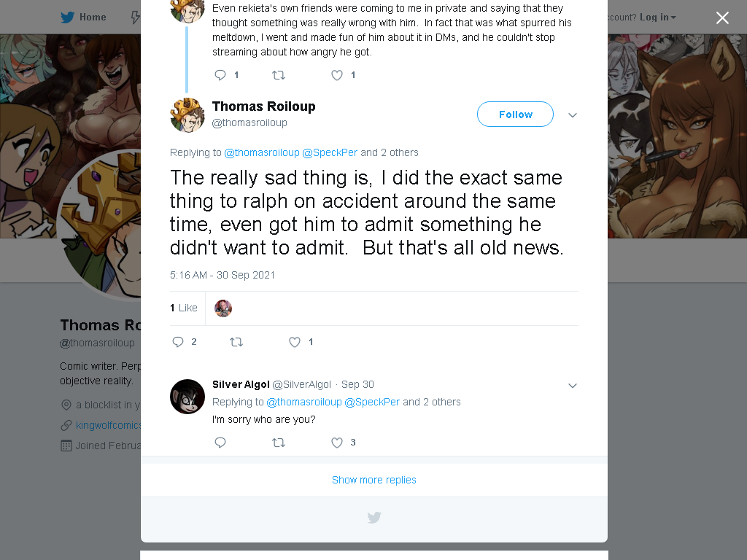Like the main tweet about ralph
Viewport: 747px width, 560px height.
(x=295, y=342)
